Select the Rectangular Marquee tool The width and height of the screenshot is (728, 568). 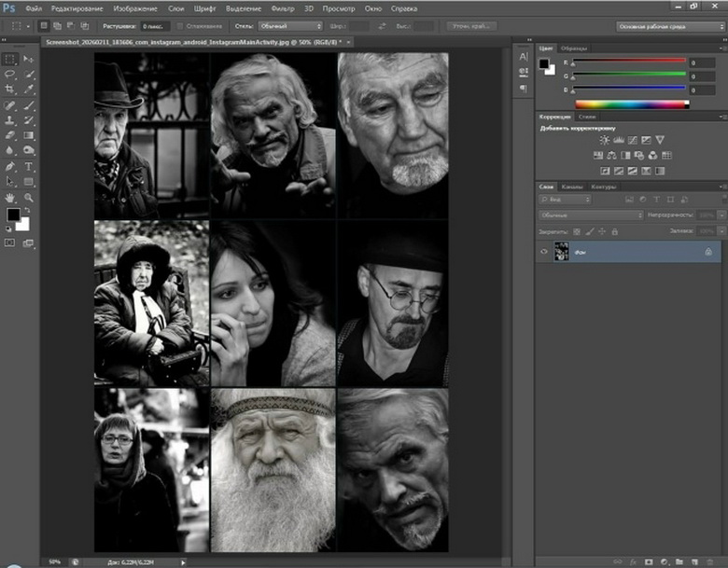10,59
